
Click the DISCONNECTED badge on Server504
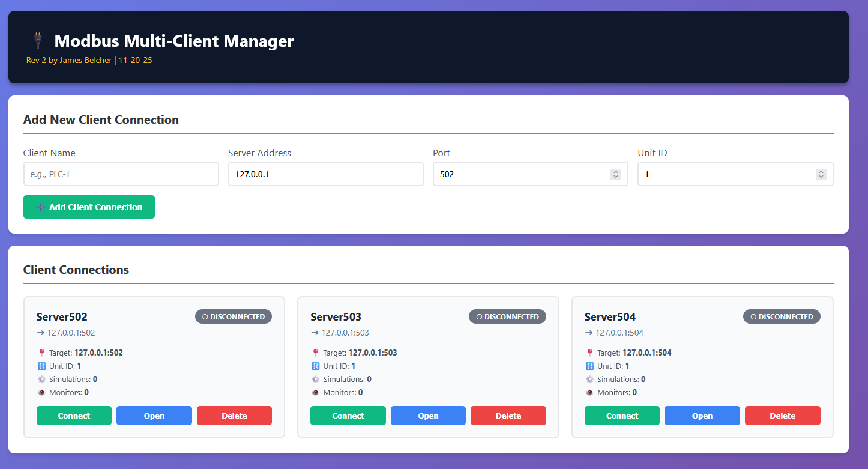click(x=782, y=316)
